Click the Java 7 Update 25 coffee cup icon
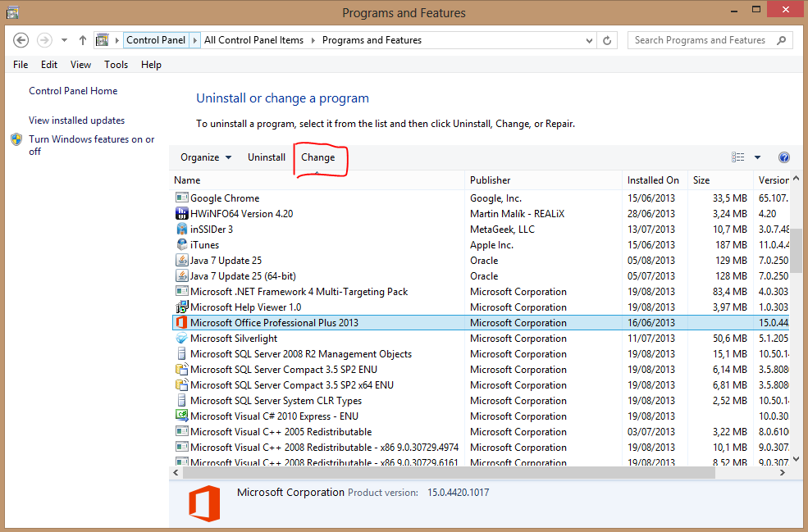 click(x=182, y=260)
